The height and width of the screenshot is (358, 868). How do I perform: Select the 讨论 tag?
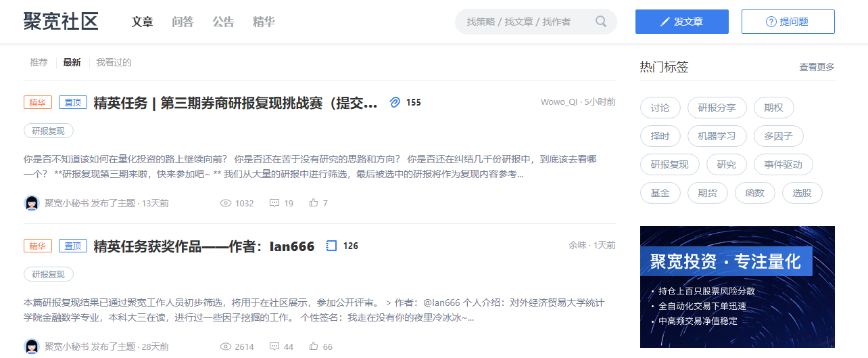[660, 108]
